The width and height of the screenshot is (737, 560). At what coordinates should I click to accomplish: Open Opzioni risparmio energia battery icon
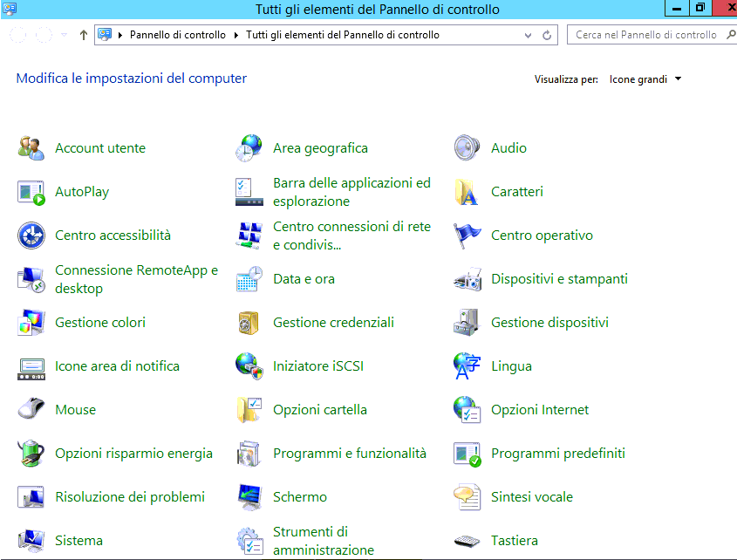click(31, 454)
